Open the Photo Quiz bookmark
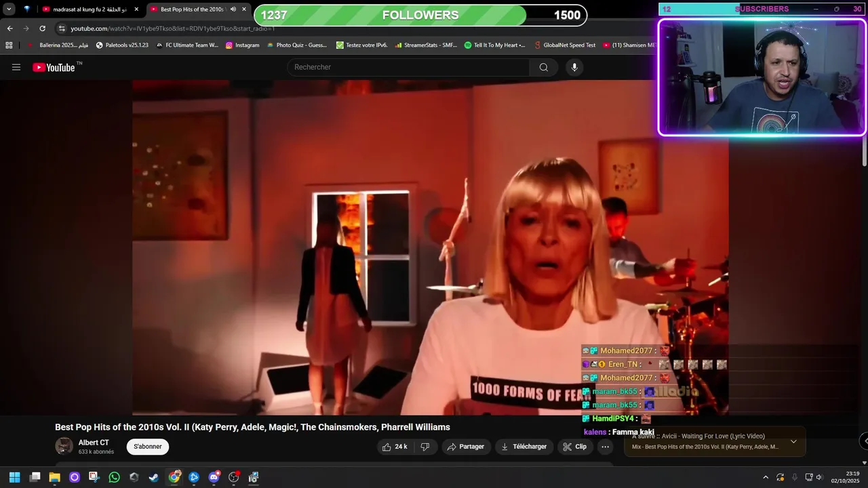This screenshot has height=488, width=868. pos(296,45)
